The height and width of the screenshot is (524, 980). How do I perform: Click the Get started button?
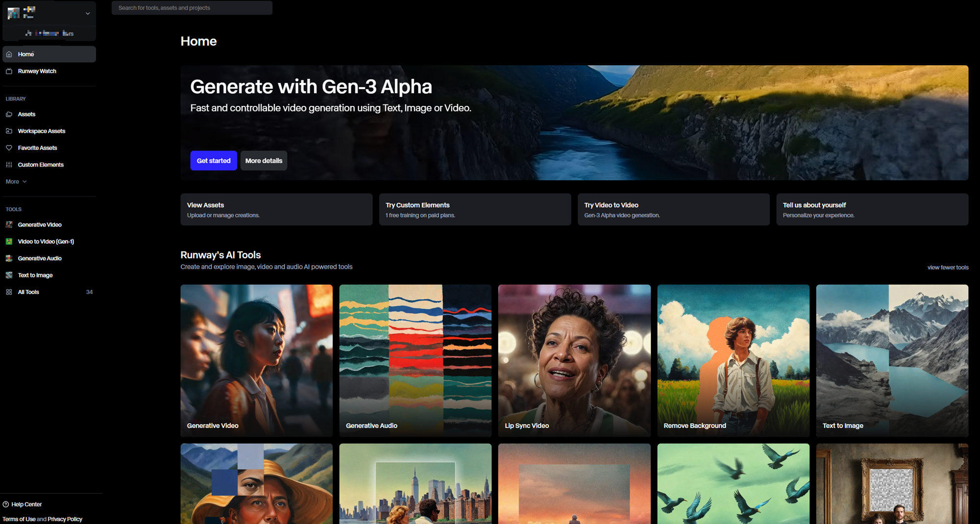pyautogui.click(x=214, y=161)
